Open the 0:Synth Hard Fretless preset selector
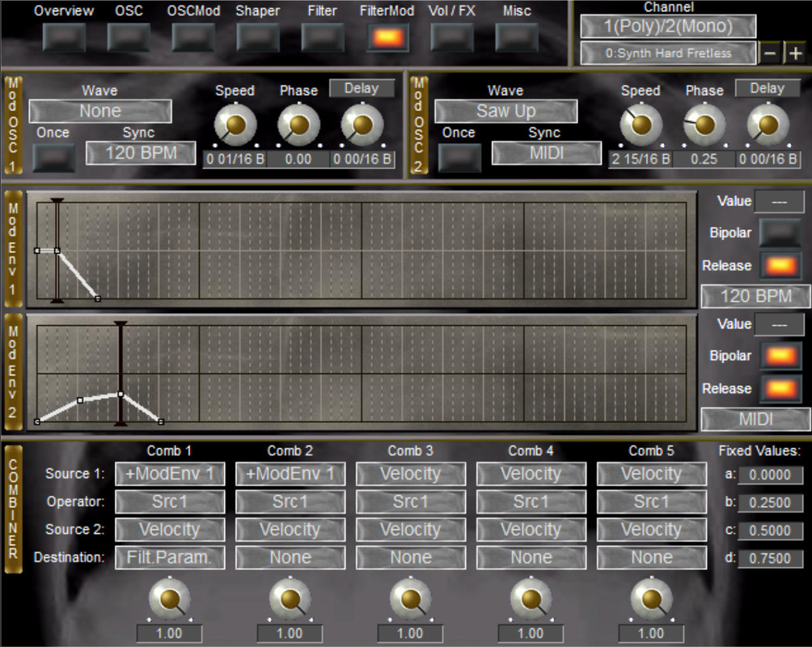 pyautogui.click(x=668, y=53)
